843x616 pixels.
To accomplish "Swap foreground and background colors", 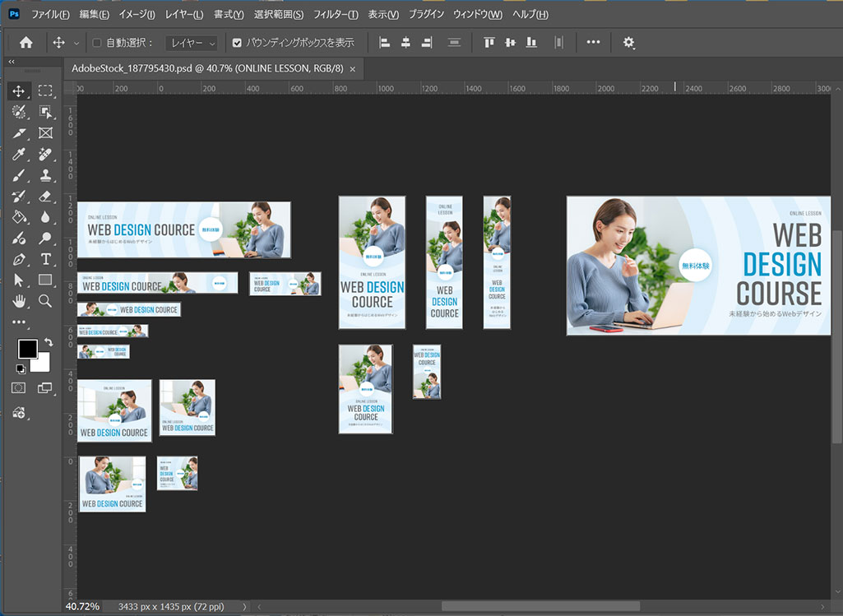I will click(x=49, y=342).
